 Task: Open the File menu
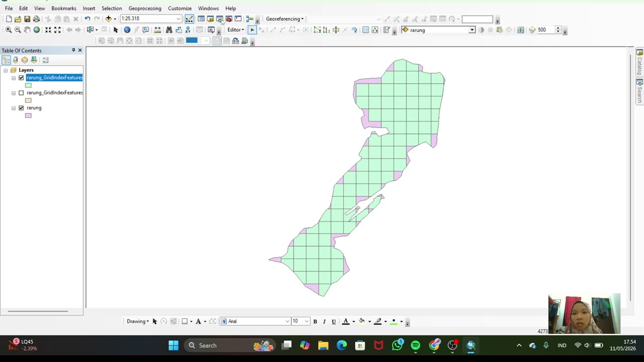pyautogui.click(x=9, y=9)
